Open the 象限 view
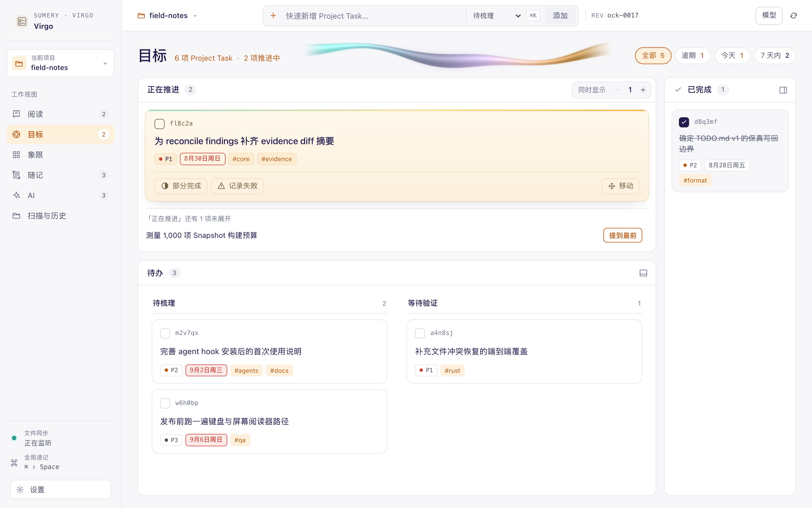This screenshot has width=812, height=508. (x=61, y=155)
